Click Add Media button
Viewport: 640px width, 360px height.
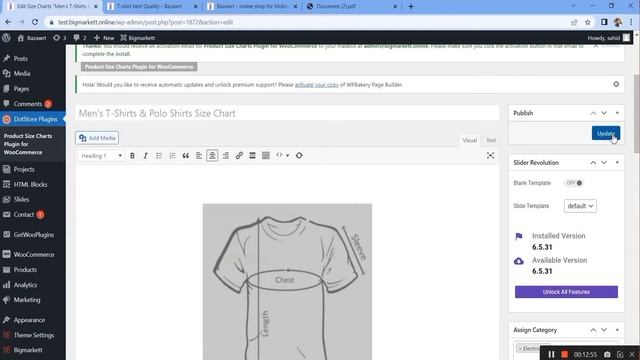click(x=97, y=138)
